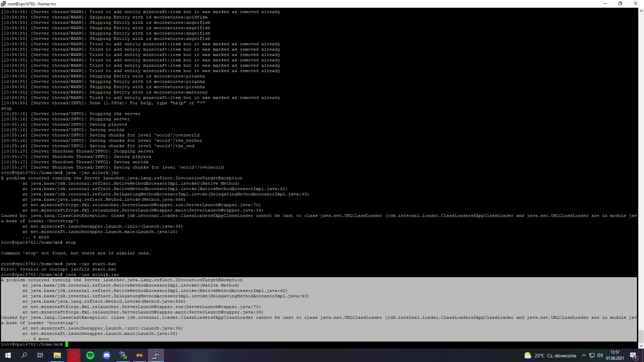Open Discord from the taskbar
Screen dimensions: 644x362
[x=107, y=355]
